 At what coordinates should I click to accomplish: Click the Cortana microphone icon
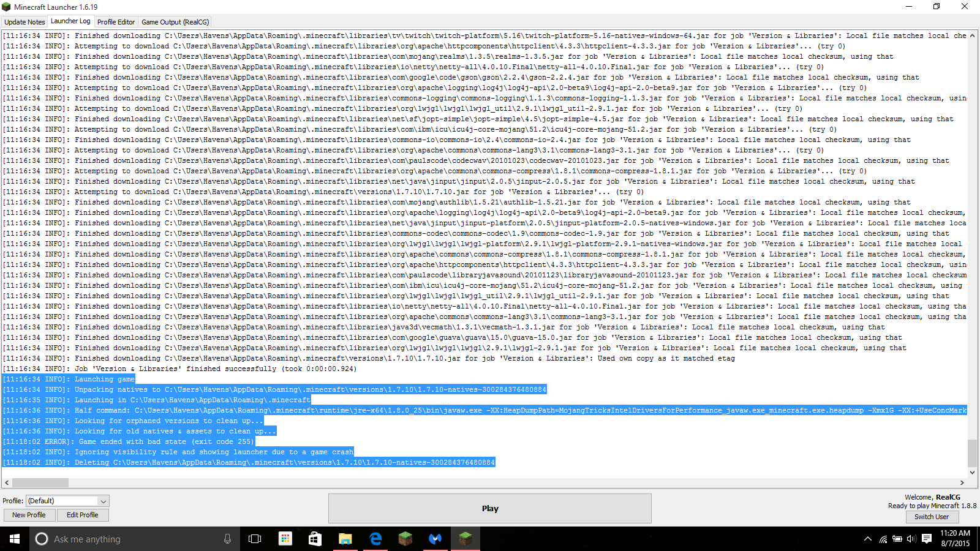(x=228, y=539)
